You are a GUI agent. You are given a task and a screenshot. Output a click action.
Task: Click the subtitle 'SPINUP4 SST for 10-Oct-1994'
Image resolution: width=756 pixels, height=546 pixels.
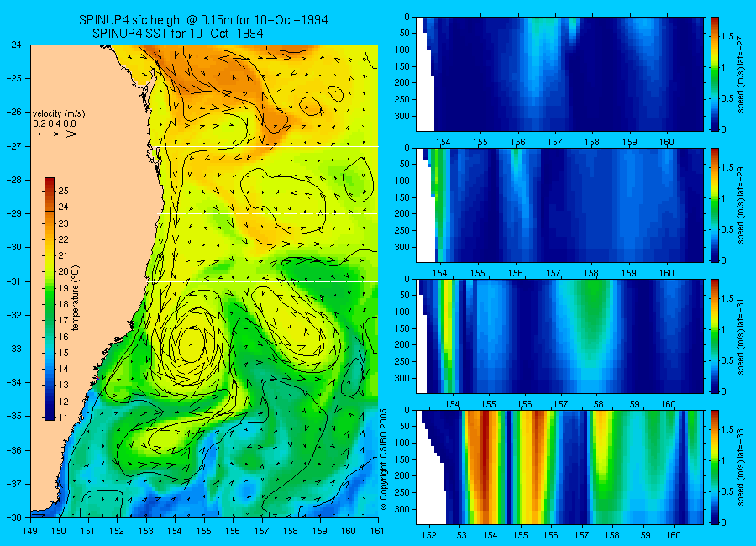coord(178,34)
